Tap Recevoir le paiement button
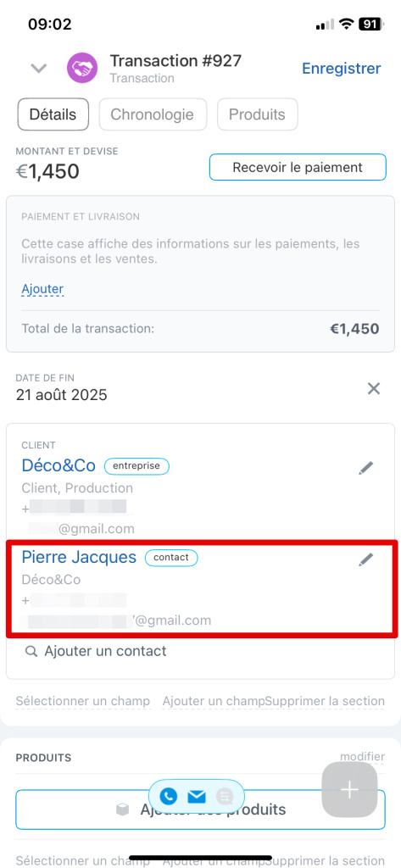The image size is (401, 868). click(x=298, y=167)
